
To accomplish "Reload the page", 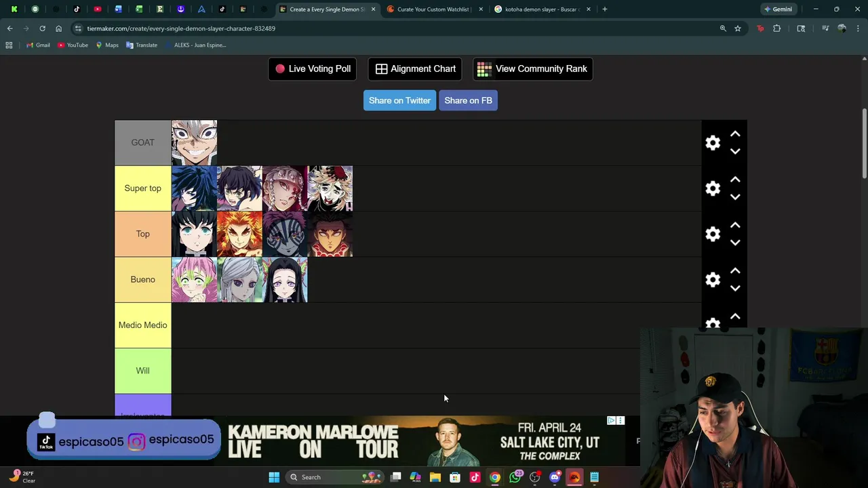I will coord(42,28).
